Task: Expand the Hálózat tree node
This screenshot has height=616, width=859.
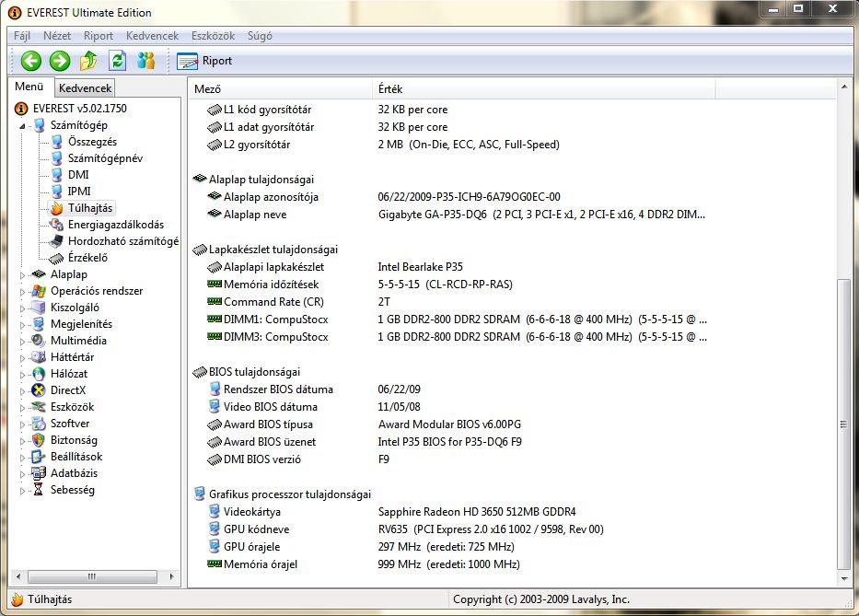Action: point(22,375)
